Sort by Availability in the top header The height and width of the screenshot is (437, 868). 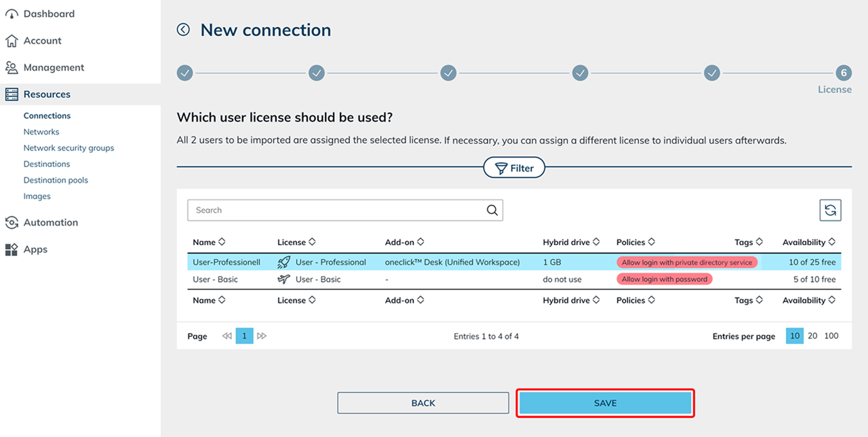[809, 242]
